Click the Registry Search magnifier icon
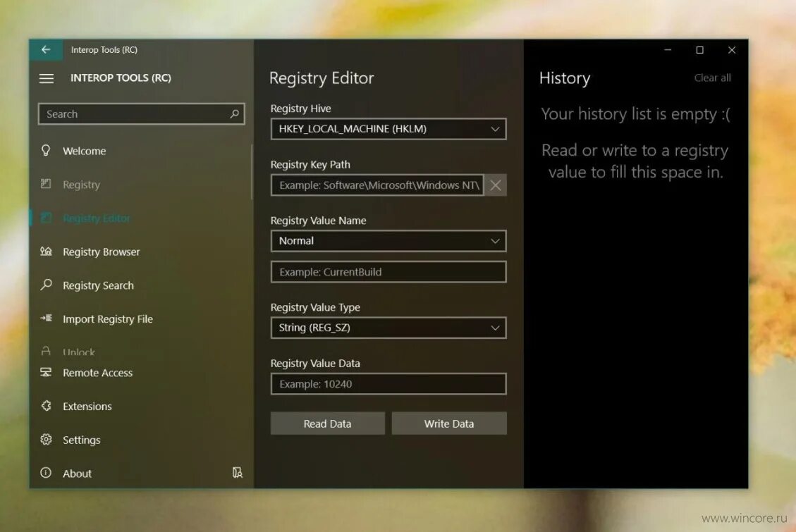Image resolution: width=796 pixels, height=532 pixels. point(45,285)
